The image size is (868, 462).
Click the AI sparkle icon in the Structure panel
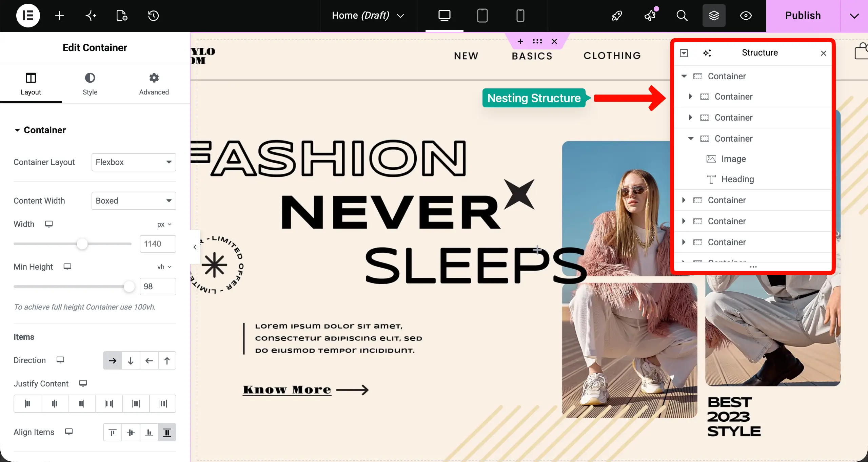point(707,53)
